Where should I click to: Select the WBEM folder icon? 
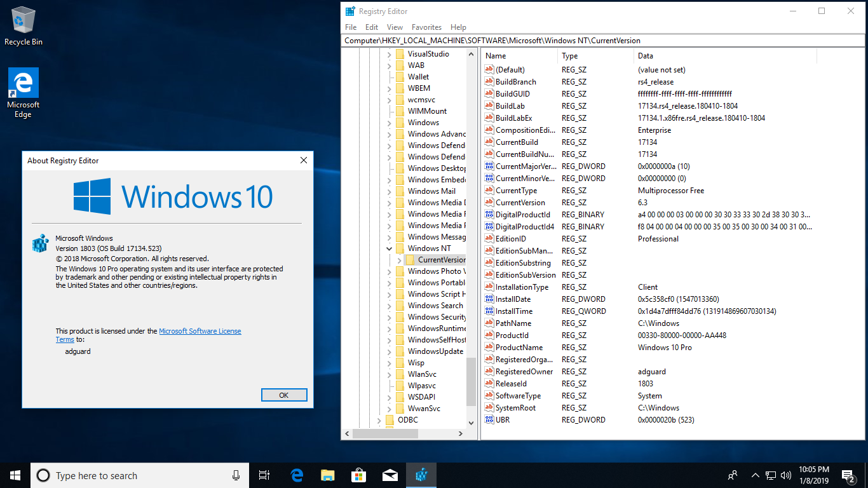[400, 88]
